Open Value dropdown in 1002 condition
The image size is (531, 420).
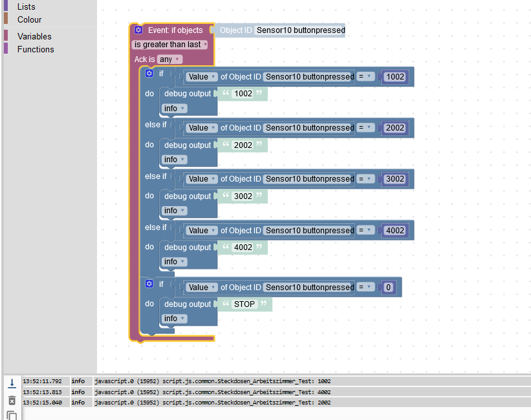(x=202, y=77)
